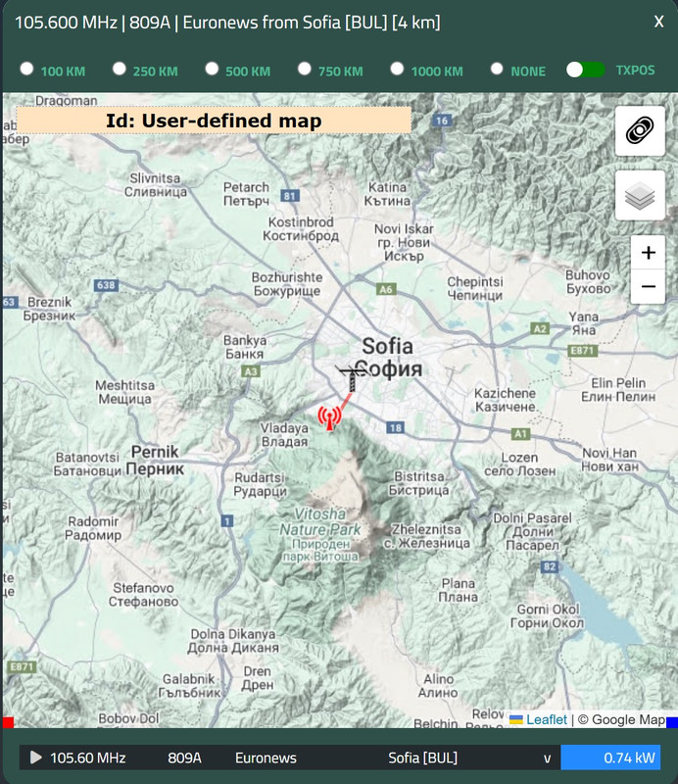The height and width of the screenshot is (784, 678).
Task: Click the route 638 road shield
Action: pos(106,285)
